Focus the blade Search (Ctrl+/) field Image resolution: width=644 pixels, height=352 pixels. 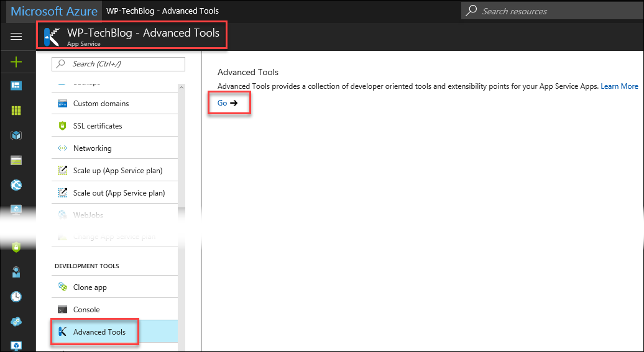(x=118, y=64)
